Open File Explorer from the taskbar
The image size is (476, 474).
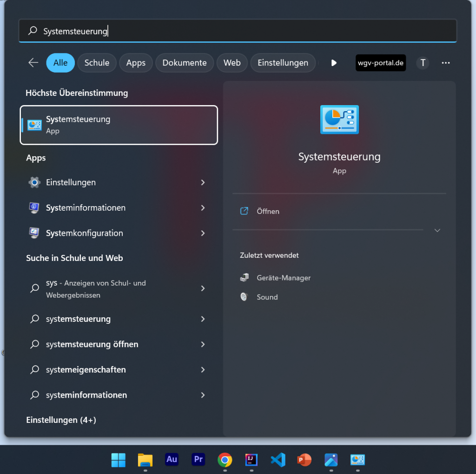pyautogui.click(x=145, y=460)
